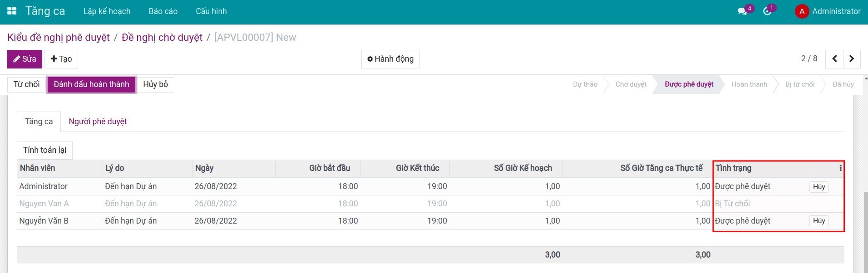Click the Sửa edit button
The width and height of the screenshot is (868, 273).
(25, 59)
